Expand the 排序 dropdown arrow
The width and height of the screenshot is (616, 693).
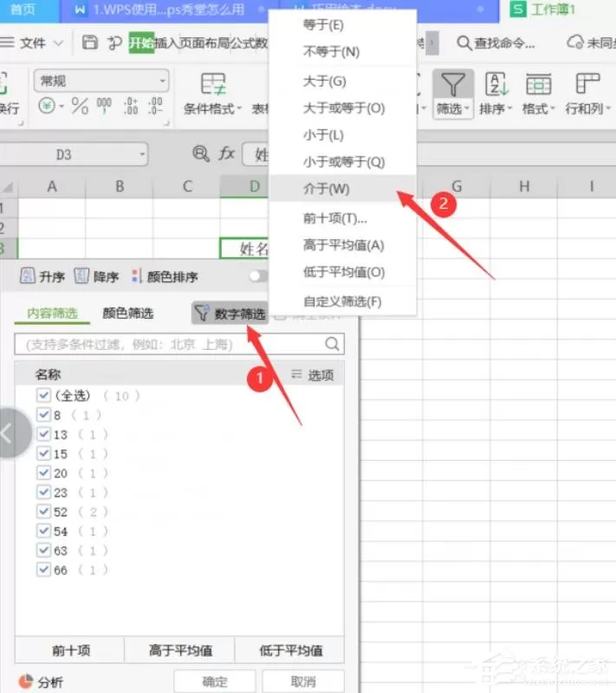click(x=509, y=108)
